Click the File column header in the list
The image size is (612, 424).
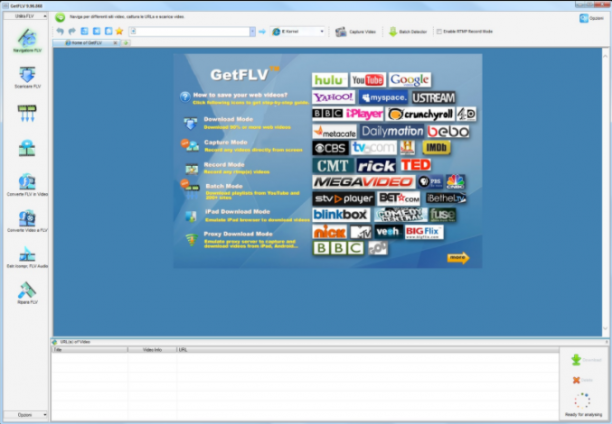[90, 350]
